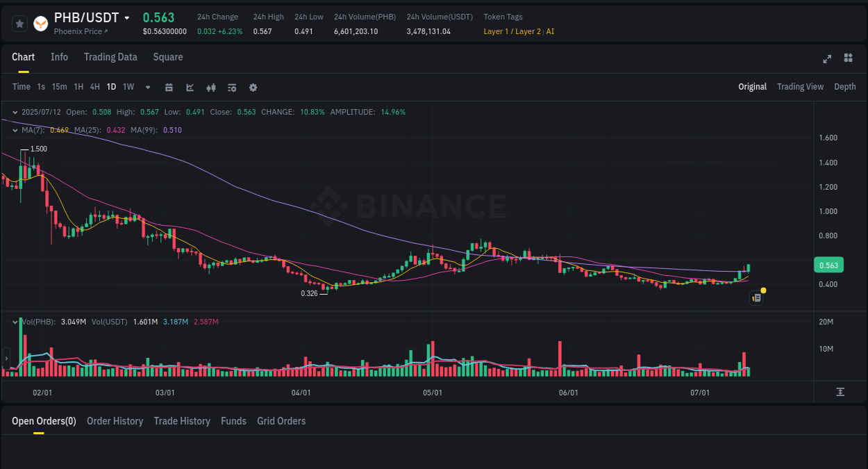Open the date range picker calendar icon
868x469 pixels.
click(x=169, y=87)
